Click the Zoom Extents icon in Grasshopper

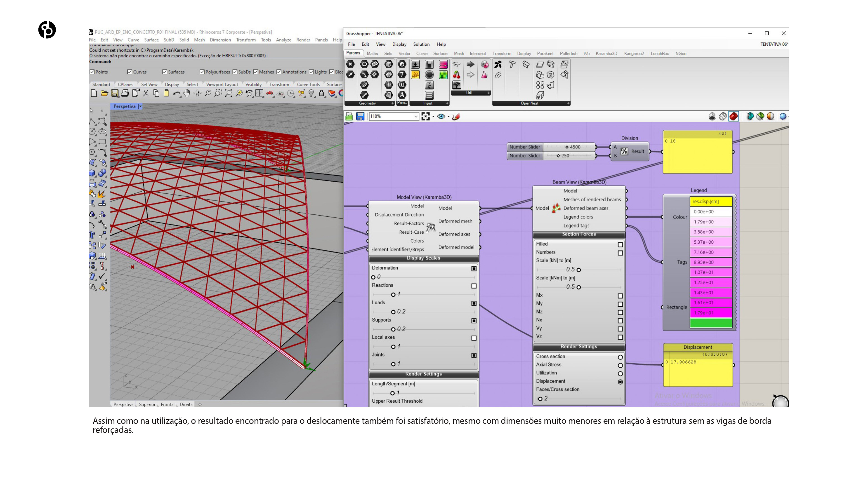pyautogui.click(x=425, y=117)
